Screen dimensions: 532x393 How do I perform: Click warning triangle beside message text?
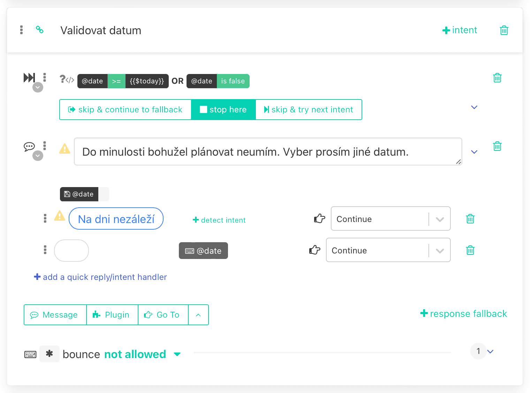[x=64, y=149]
